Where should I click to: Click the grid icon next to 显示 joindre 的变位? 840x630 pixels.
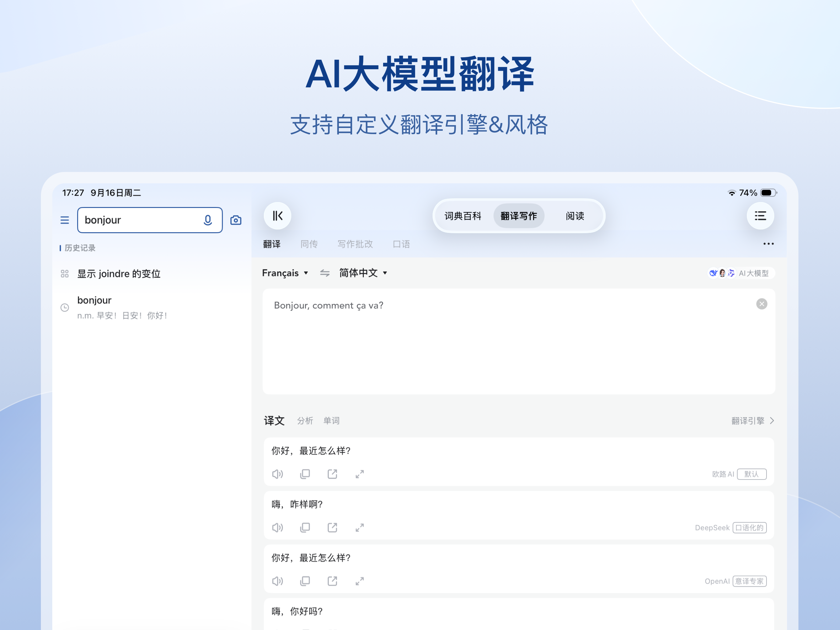pos(65,273)
